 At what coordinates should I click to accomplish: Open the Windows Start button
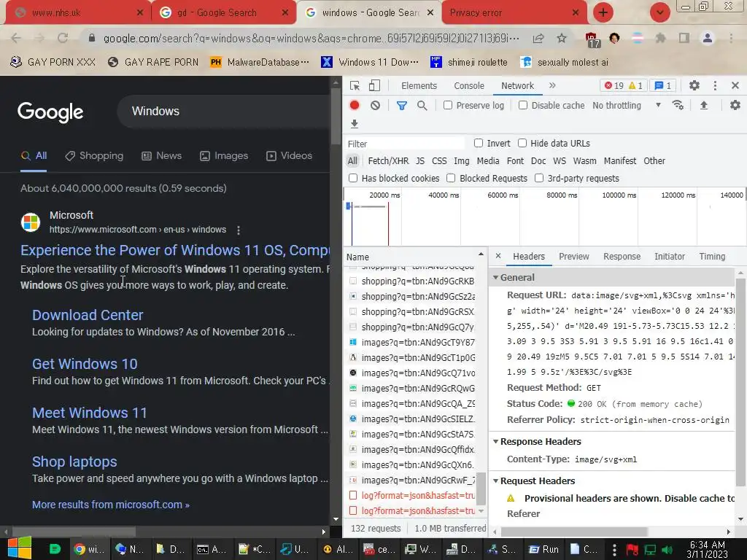pyautogui.click(x=19, y=548)
